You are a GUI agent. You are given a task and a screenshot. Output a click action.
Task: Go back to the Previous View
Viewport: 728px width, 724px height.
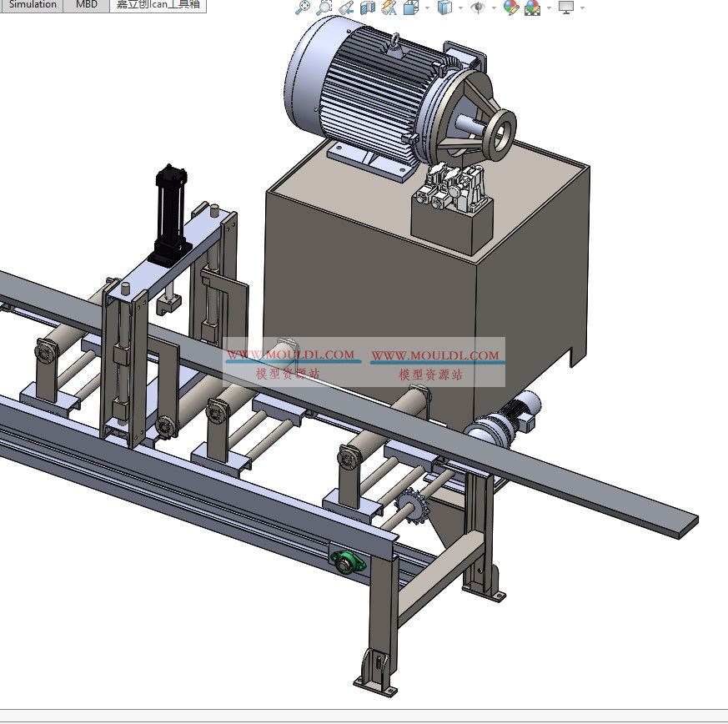[346, 8]
